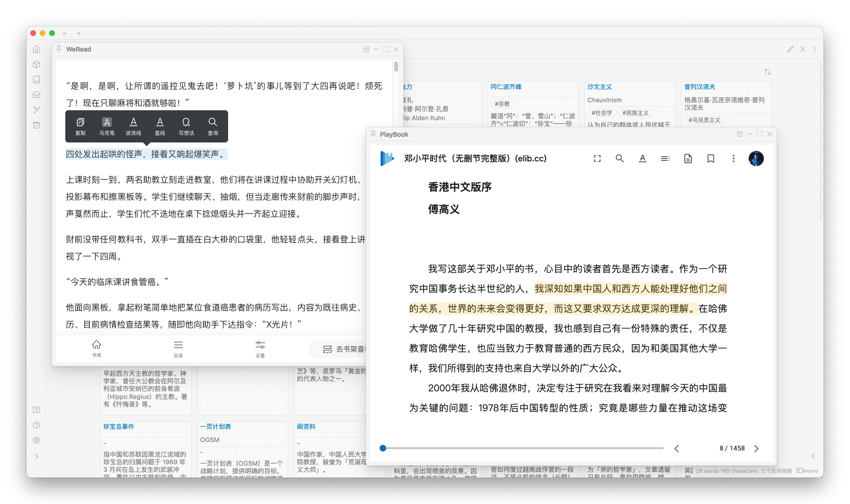
Task: Collapse the right sidebar chevron
Action: point(813,456)
